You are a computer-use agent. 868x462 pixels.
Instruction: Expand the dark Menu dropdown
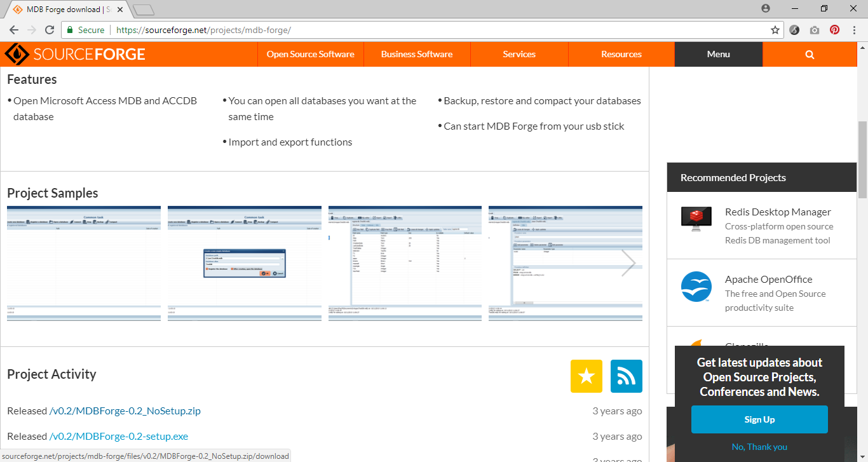[718, 55]
